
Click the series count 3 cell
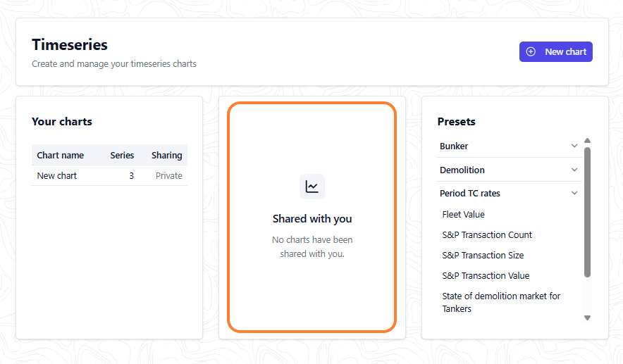click(132, 175)
